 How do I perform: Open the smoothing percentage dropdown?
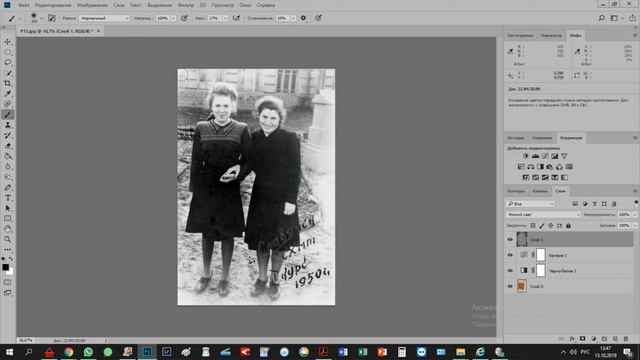(293, 18)
